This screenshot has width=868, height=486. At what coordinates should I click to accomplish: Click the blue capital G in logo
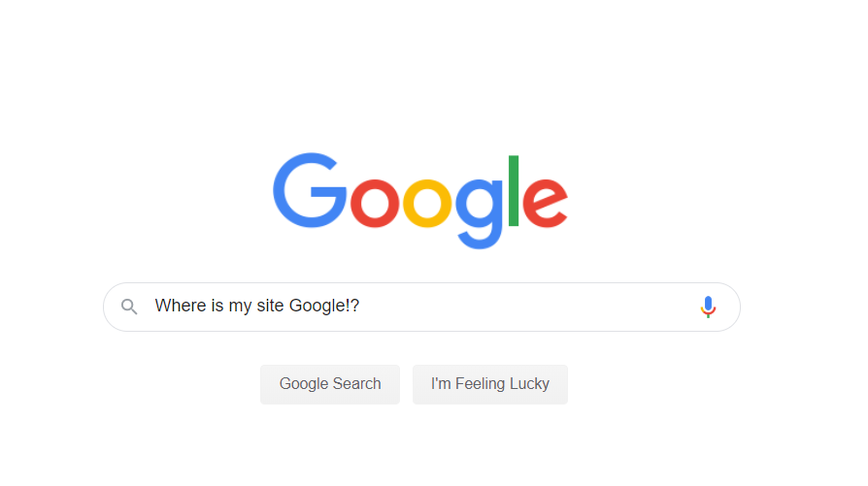[310, 190]
